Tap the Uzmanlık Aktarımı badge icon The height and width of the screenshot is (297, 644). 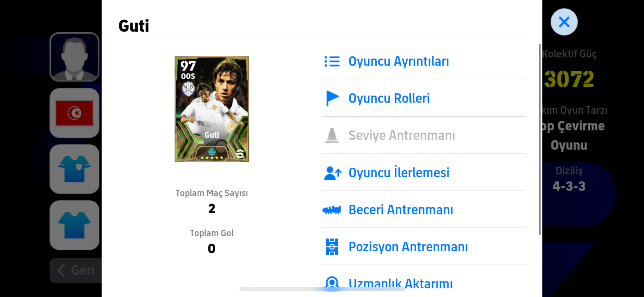[332, 283]
